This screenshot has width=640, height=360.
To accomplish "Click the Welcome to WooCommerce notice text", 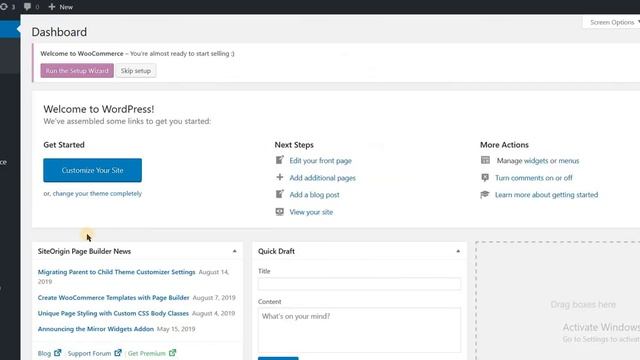I will tap(137, 53).
